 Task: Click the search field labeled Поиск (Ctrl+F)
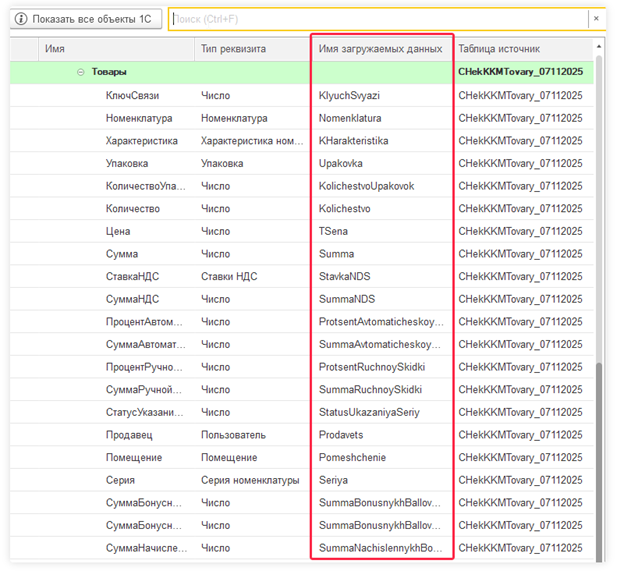click(x=378, y=19)
